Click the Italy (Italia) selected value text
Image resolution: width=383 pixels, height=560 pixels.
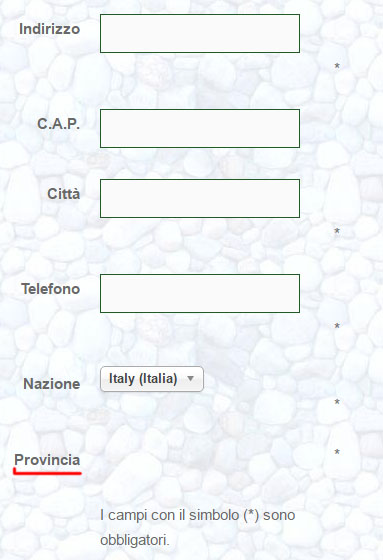[x=143, y=379]
